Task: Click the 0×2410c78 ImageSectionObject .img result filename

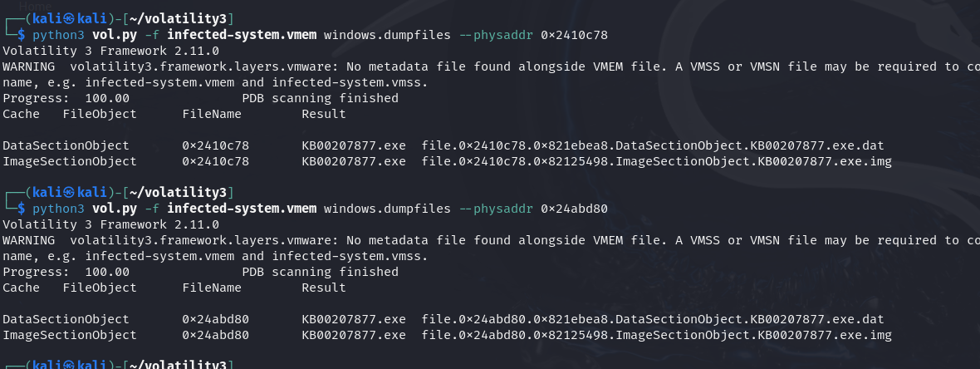Action: [x=656, y=161]
